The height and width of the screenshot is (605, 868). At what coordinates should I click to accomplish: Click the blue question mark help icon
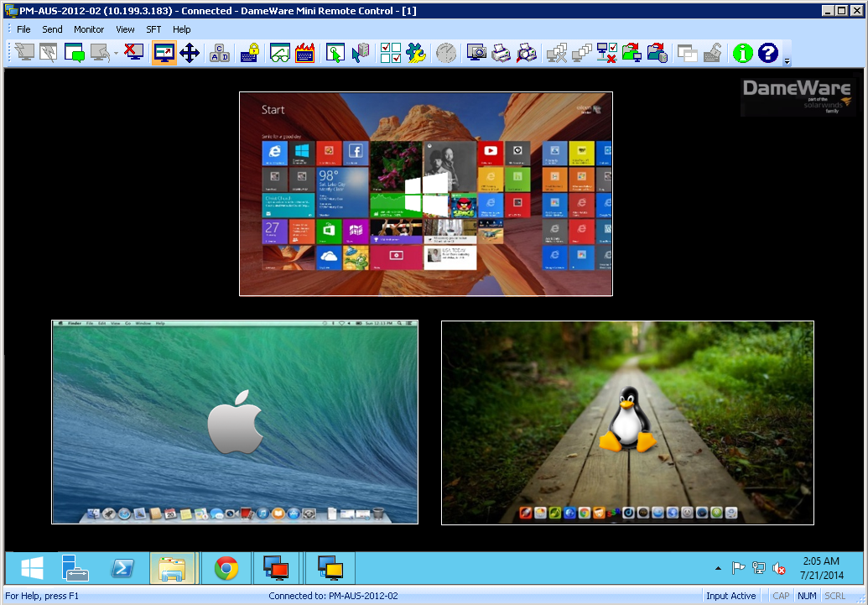click(767, 53)
